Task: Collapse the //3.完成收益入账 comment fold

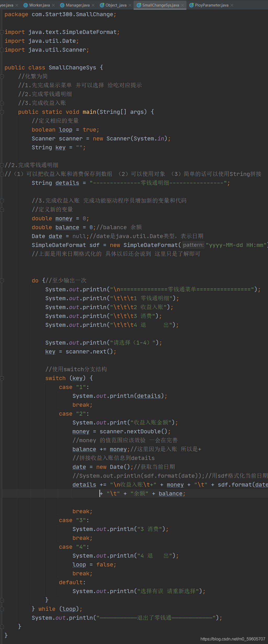Action: [x=2, y=201]
